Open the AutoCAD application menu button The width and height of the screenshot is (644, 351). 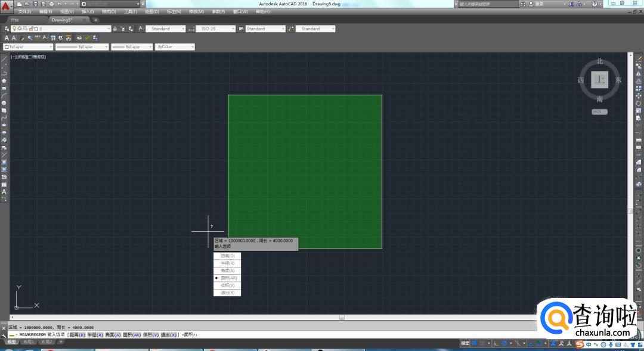pos(7,7)
